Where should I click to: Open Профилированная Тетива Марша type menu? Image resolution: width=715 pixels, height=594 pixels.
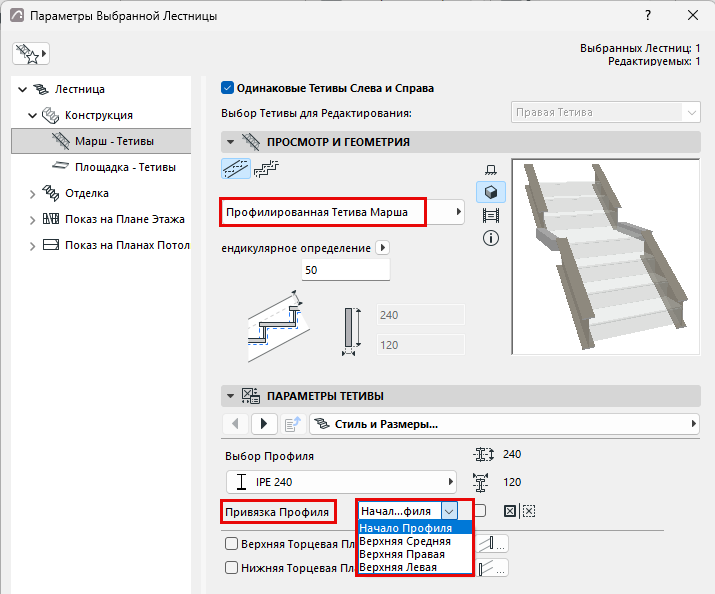point(342,212)
